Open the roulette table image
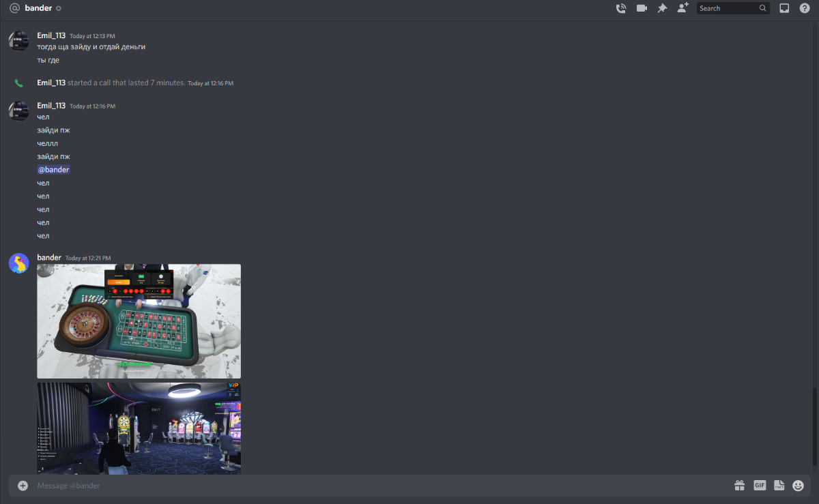The height and width of the screenshot is (504, 819). click(139, 321)
